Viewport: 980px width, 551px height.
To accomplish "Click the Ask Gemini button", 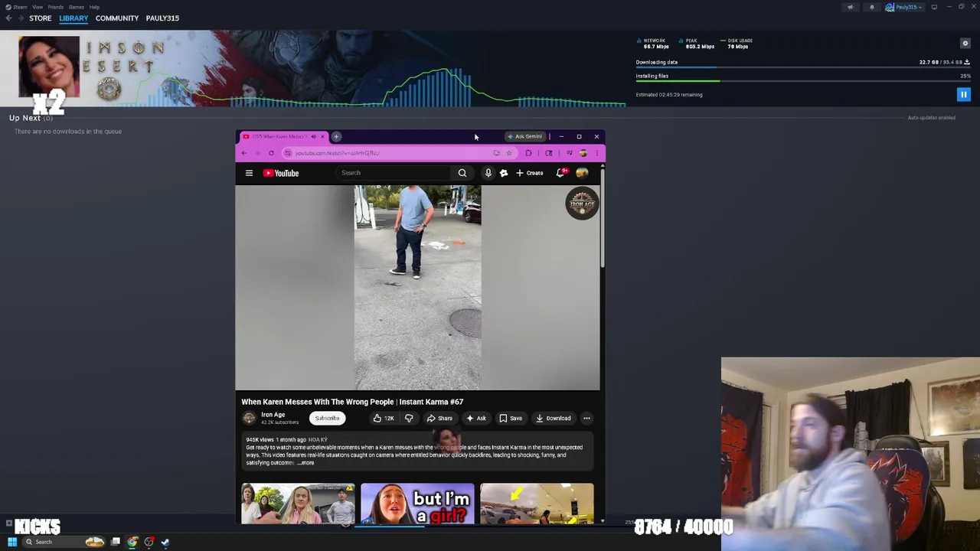I will point(524,137).
